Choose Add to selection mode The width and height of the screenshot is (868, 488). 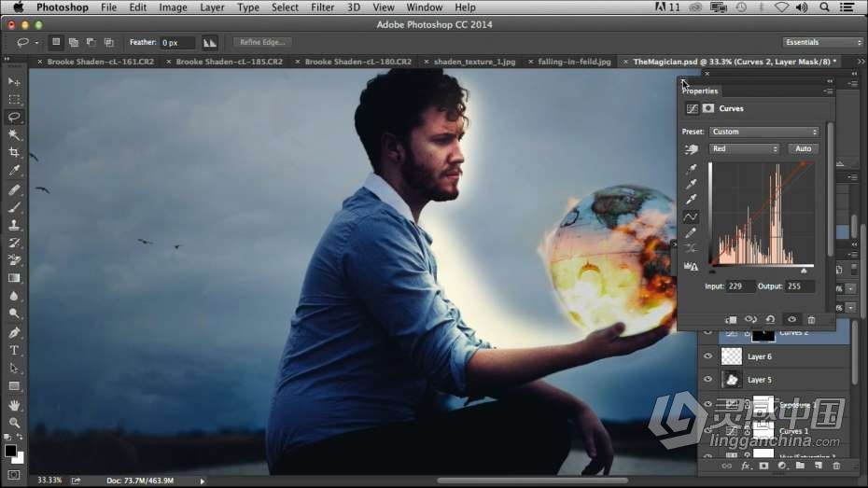click(x=73, y=42)
